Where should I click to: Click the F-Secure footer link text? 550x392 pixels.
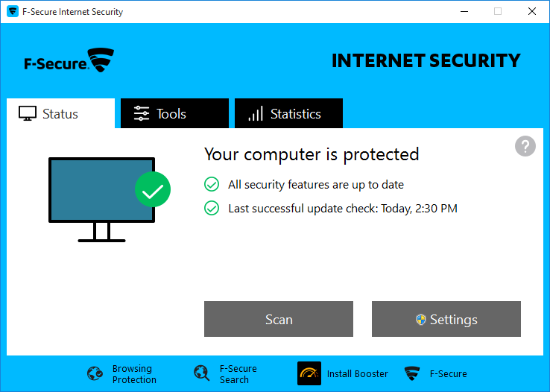(448, 374)
